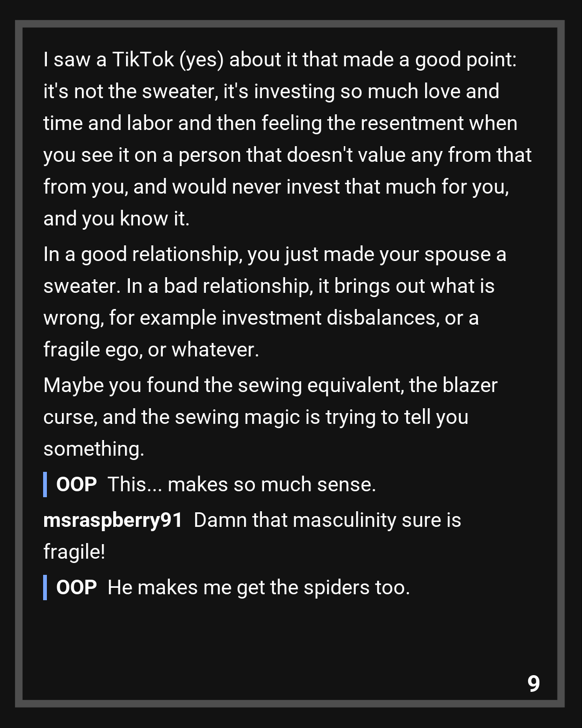This screenshot has width=582, height=728.
Task: Click the line starting "In a good relationship"
Action: click(x=275, y=255)
